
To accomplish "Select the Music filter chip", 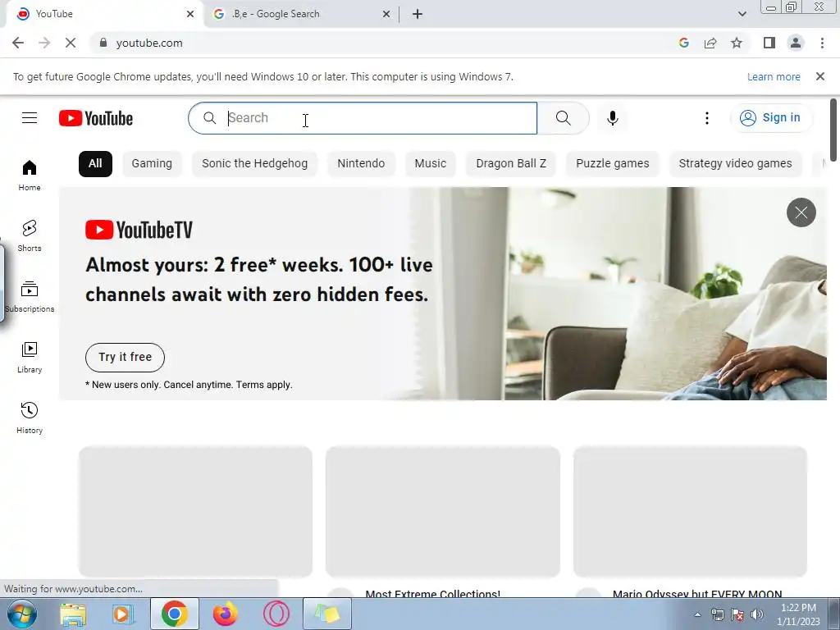I will point(430,163).
